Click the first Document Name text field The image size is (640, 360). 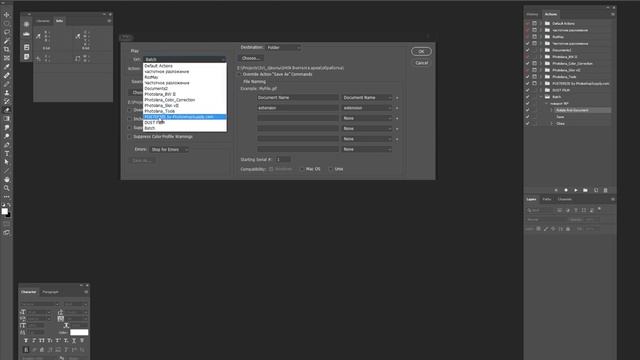click(x=298, y=98)
